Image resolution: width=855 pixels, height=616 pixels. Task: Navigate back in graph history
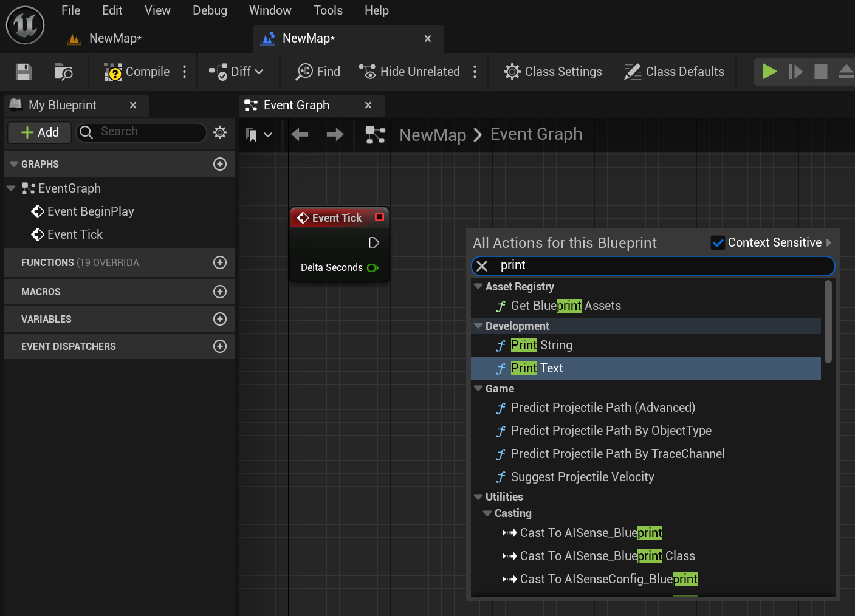point(300,134)
